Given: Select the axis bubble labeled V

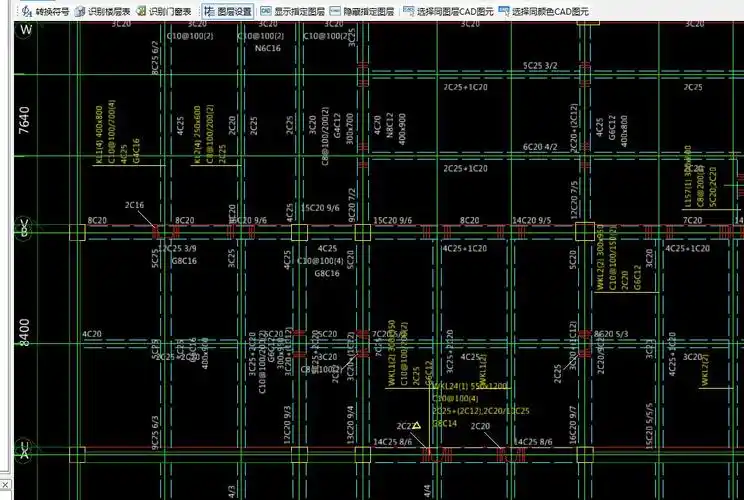Looking at the screenshot, I should pos(26,227).
